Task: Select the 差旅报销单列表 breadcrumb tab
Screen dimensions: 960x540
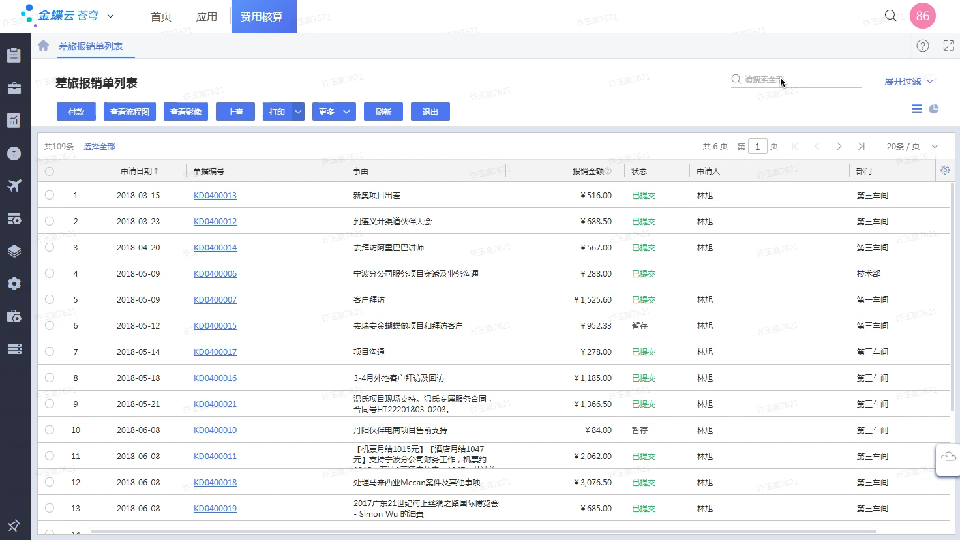Action: pos(91,46)
